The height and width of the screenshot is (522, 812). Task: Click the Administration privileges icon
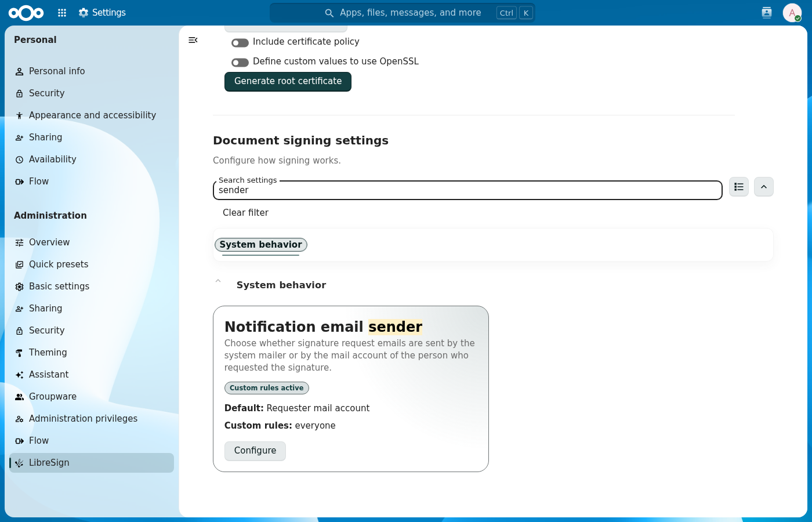pyautogui.click(x=19, y=419)
